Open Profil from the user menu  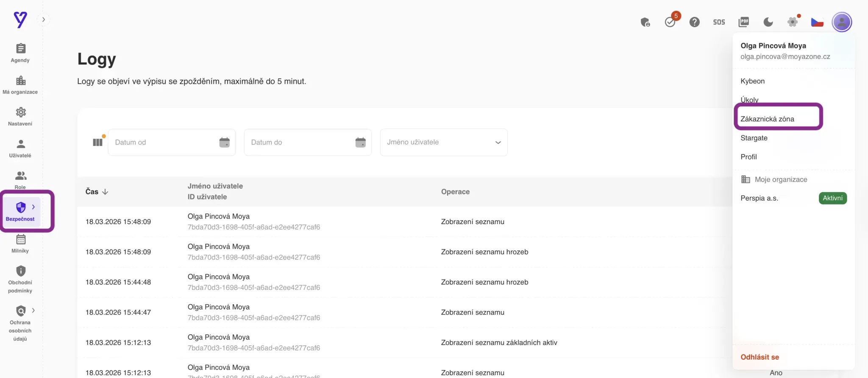tap(748, 157)
